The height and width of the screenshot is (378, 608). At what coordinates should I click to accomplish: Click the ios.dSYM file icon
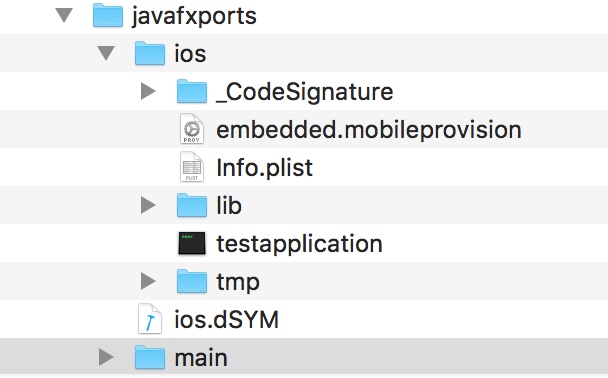click(x=150, y=319)
